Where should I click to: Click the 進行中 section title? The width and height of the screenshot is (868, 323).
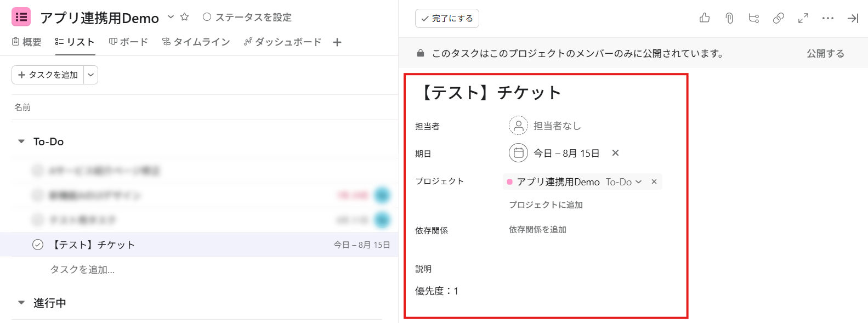coord(50,303)
